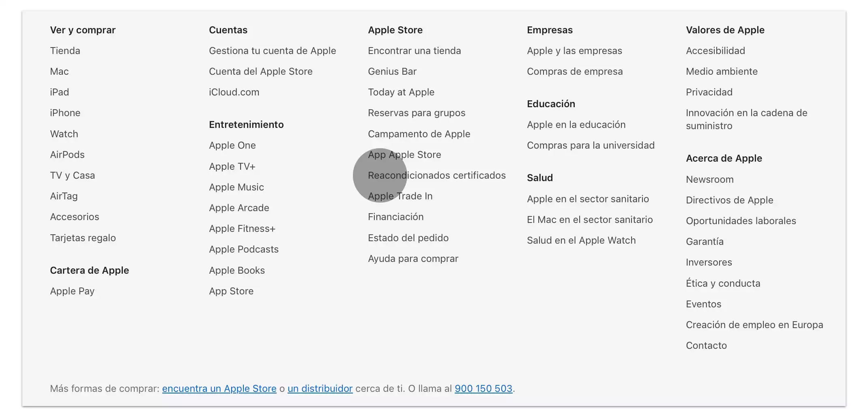The height and width of the screenshot is (417, 868).
Task: Open Newsroom link
Action: coord(709,179)
